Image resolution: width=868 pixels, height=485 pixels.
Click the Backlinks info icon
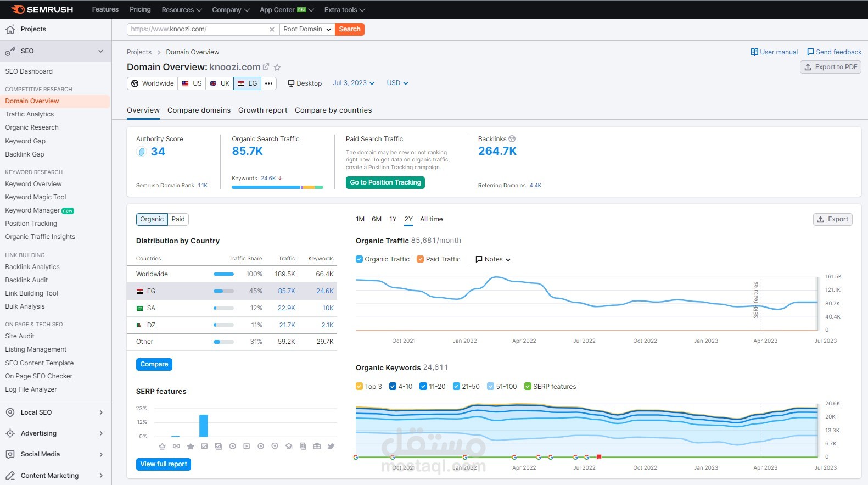512,139
